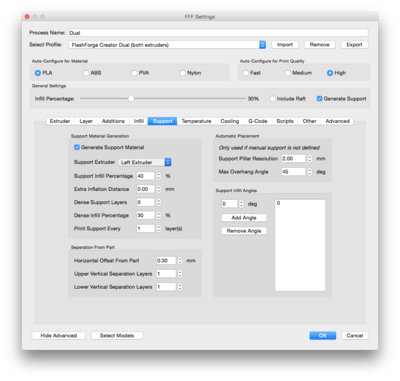
Task: Click Dense Support Layers field
Action: pos(146,202)
